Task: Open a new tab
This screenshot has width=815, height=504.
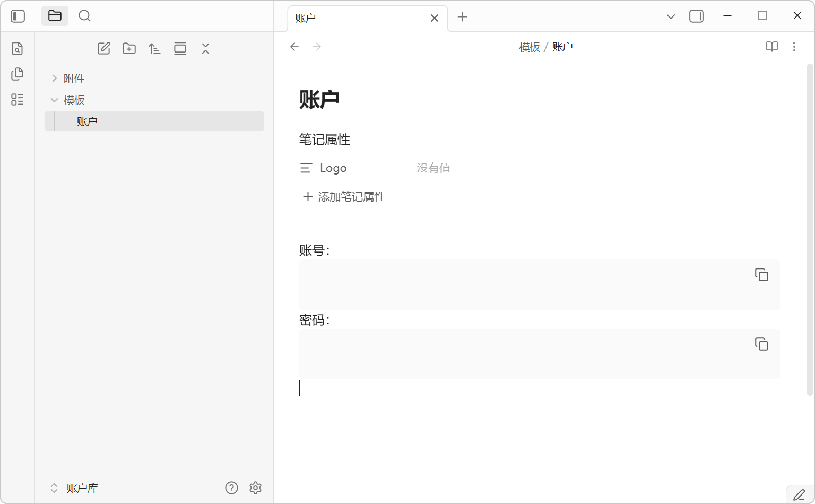Action: coord(462,17)
